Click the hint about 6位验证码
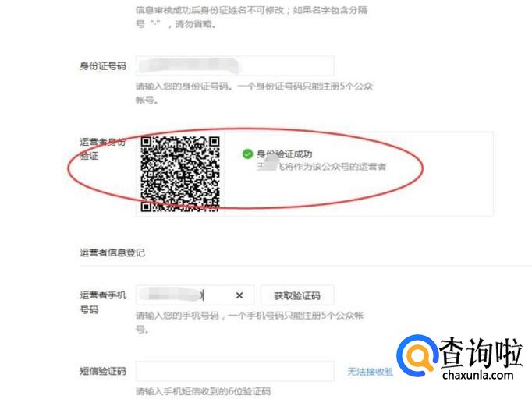Viewport: 532px width, 399px height. pos(204,391)
